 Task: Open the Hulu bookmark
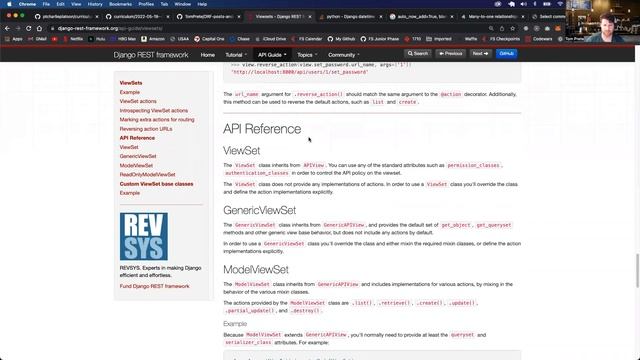pyautogui.click(x=97, y=39)
